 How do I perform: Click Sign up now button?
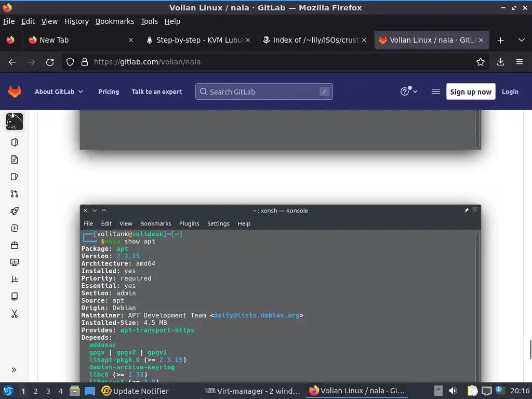point(471,91)
